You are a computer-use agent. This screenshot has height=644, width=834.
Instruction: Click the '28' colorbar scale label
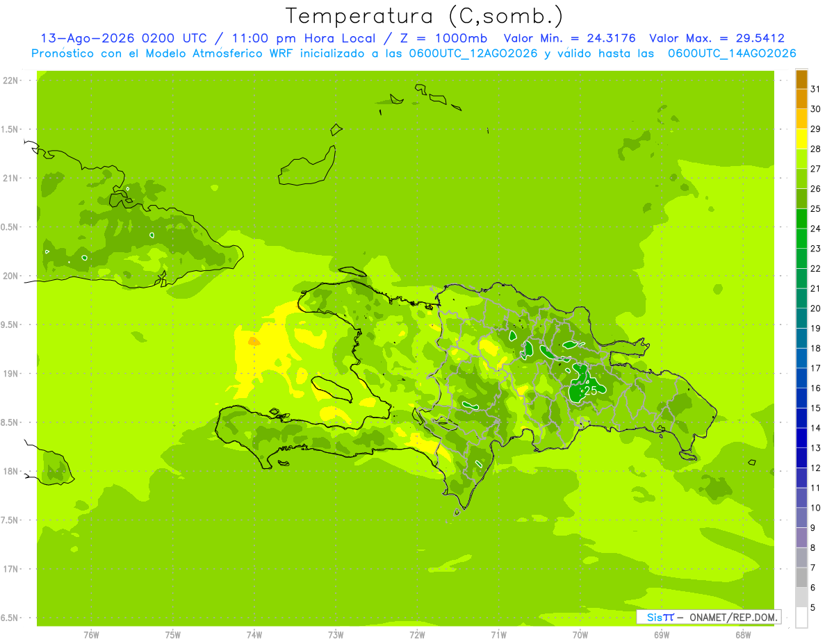pos(816,149)
